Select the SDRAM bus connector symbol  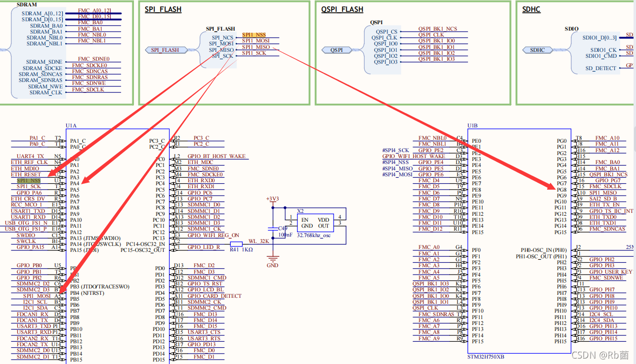click(4, 50)
